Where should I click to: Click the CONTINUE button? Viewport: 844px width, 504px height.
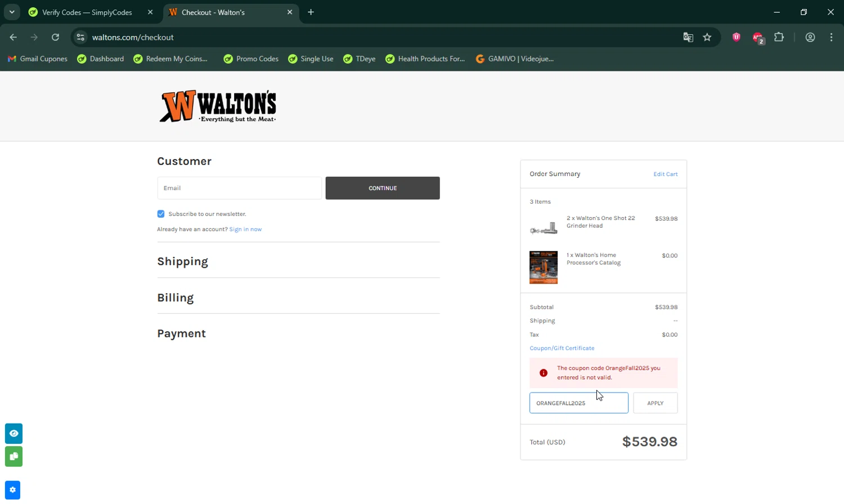(383, 188)
